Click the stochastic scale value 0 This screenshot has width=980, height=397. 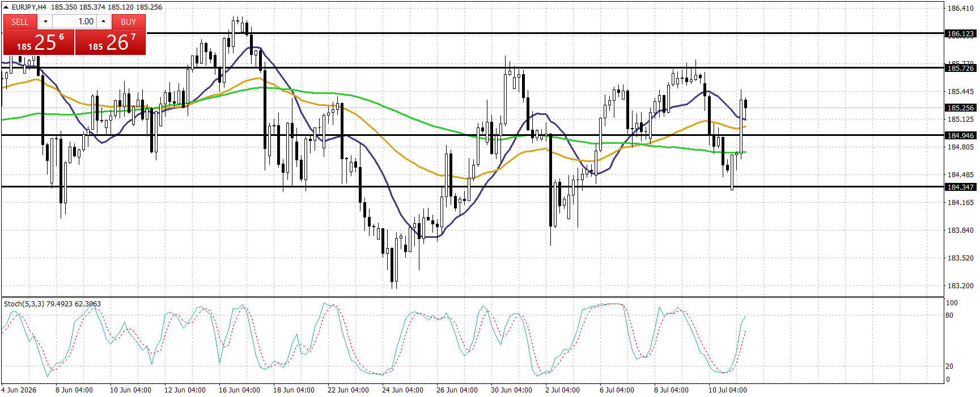coord(948,379)
